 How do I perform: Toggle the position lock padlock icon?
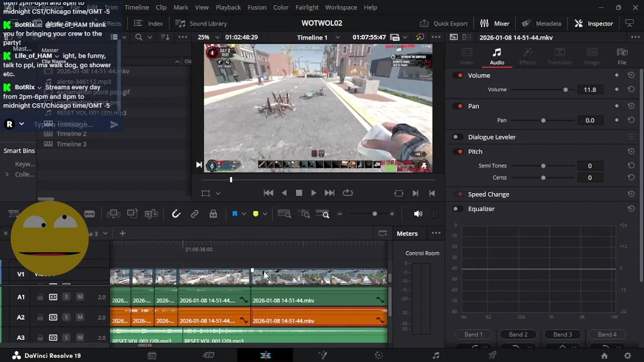pos(213,214)
